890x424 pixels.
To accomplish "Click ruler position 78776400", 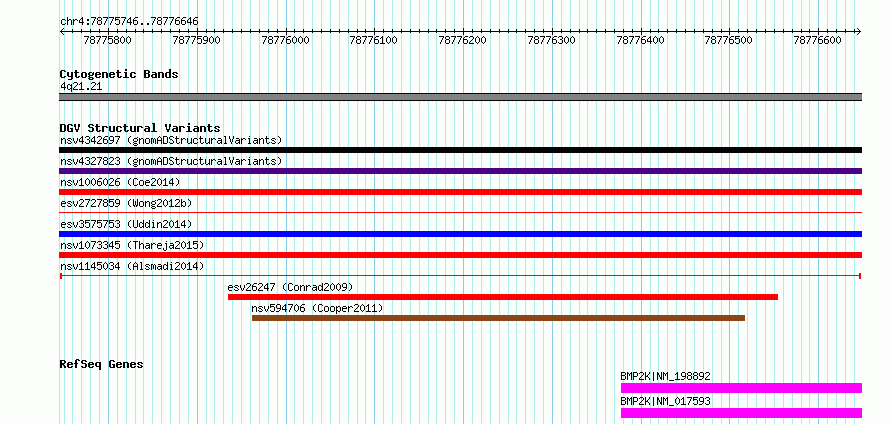I will (x=640, y=40).
